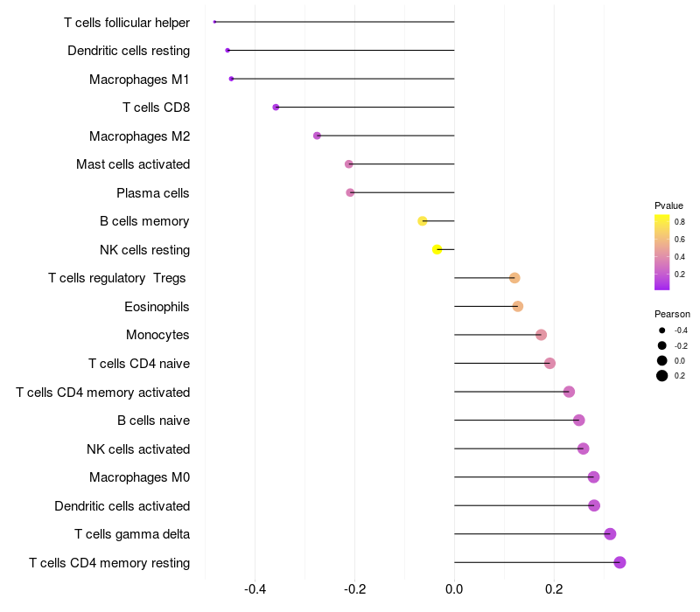Viewport: 700px width, 612px height.
Task: Click the T cells CD8 data point
Action: point(276,108)
